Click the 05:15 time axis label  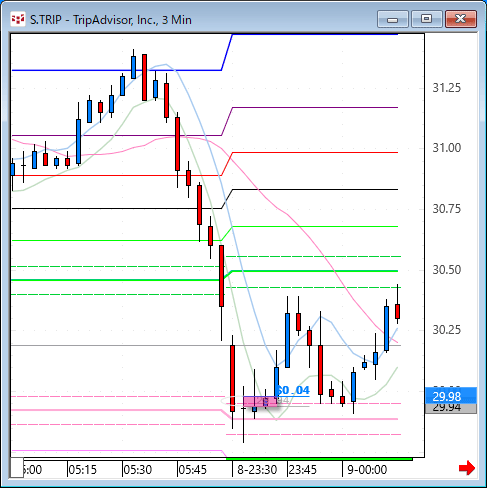pos(83,470)
